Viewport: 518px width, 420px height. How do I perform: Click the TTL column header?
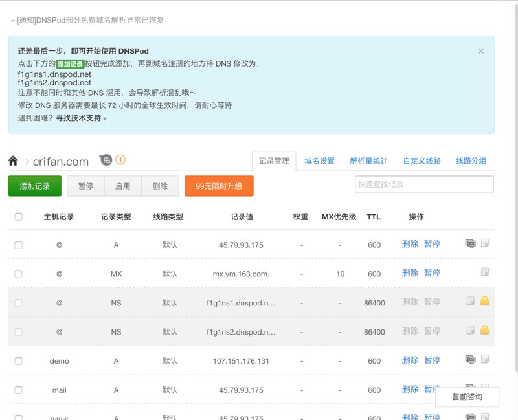point(374,217)
